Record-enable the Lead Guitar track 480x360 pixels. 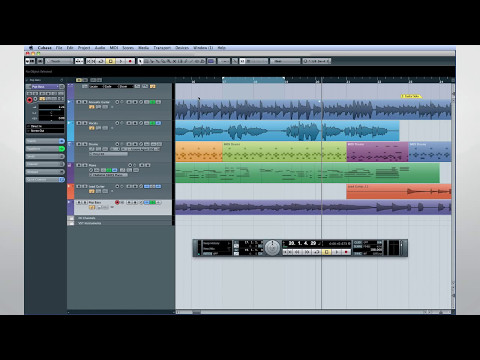(x=117, y=186)
